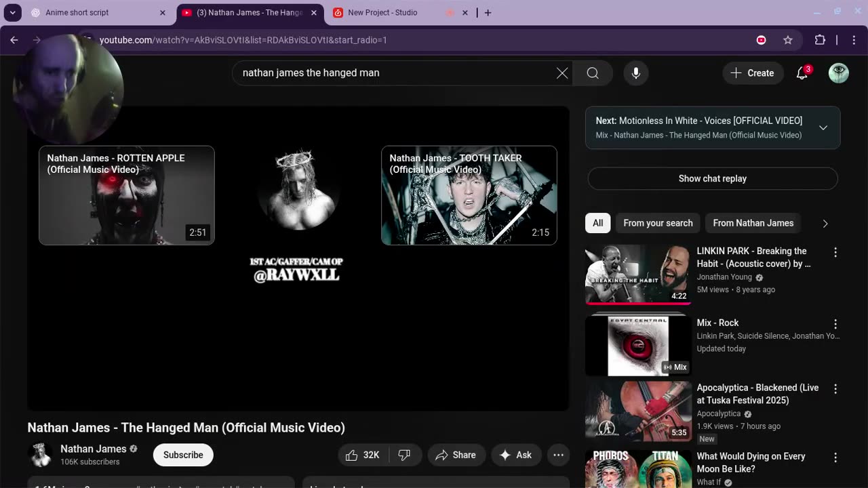Open options for What Would Dying video

coord(835,457)
